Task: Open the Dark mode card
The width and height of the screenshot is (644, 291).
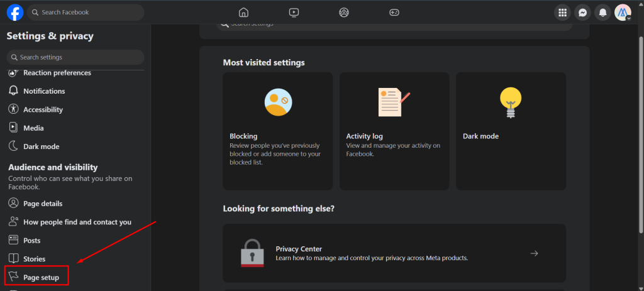Action: (511, 131)
